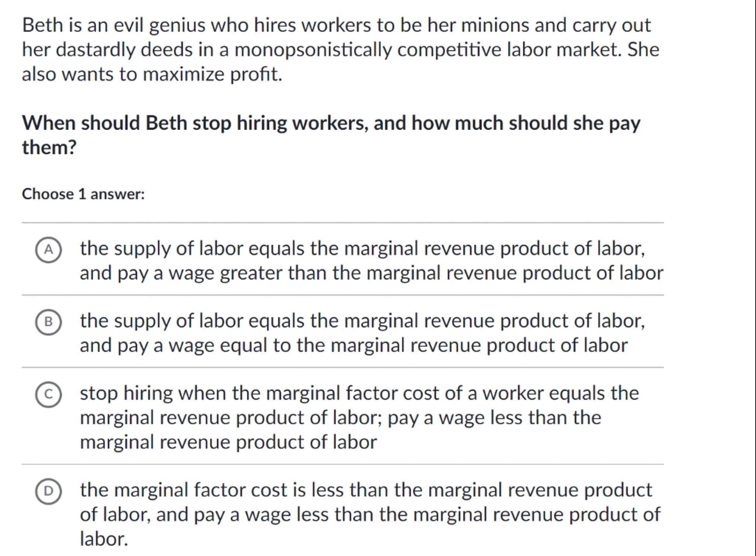
Task: Click answer B's first line about supply of labor
Action: click(362, 320)
